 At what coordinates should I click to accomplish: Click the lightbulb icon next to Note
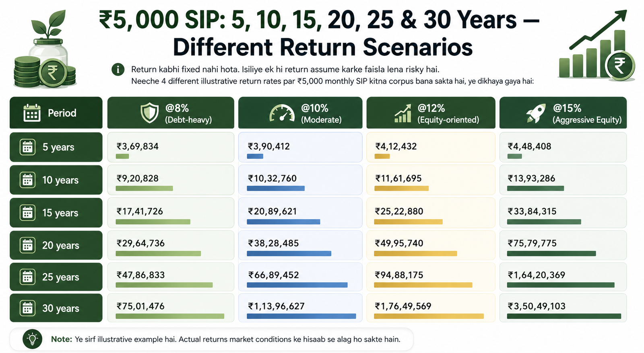point(32,339)
